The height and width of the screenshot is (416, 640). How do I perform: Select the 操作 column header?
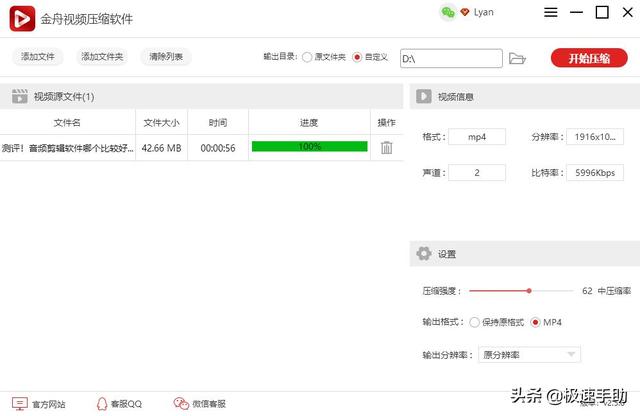387,122
